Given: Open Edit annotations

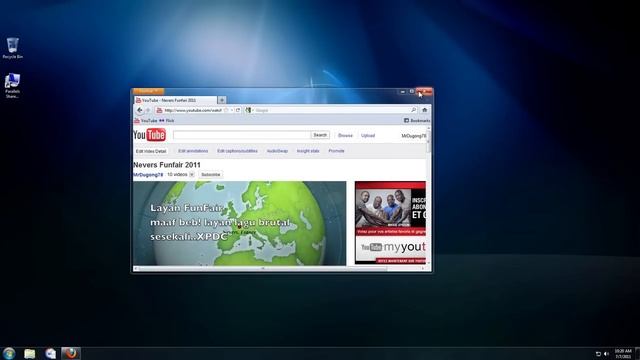Looking at the screenshot, I should (193, 151).
